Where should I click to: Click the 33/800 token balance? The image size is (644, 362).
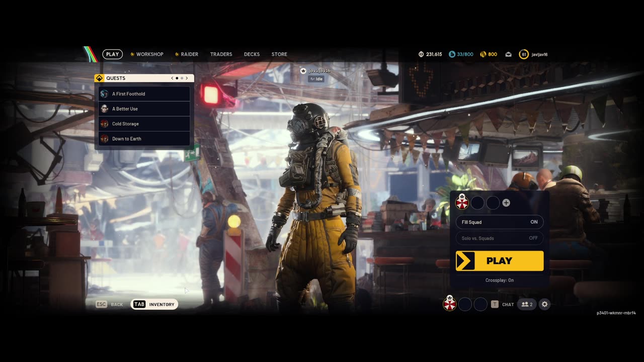coord(465,54)
